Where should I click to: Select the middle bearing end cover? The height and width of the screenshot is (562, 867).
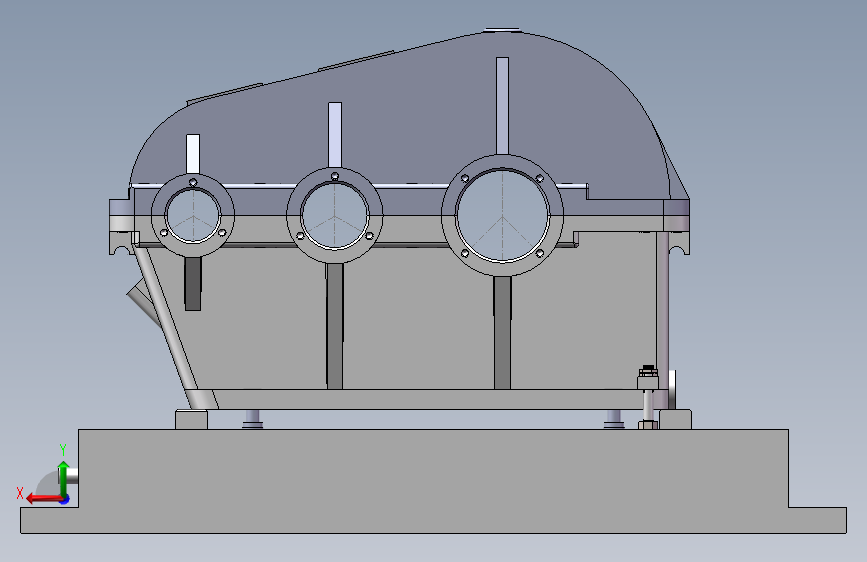335,216
